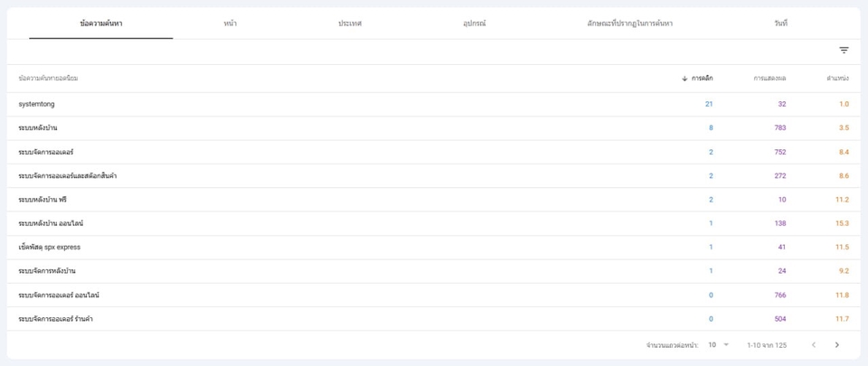This screenshot has width=868, height=366.
Task: Open the ลักษณะที่ปรากฏในการค้นหา tab
Action: point(629,23)
